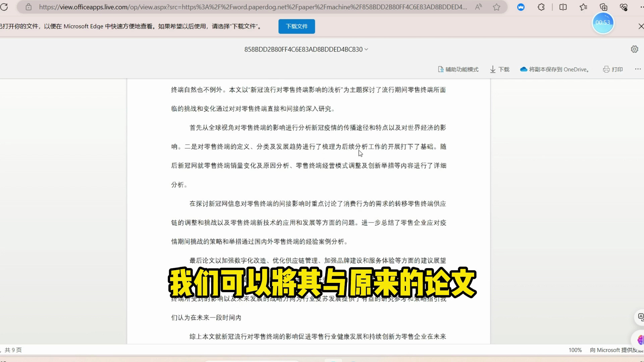
Task: Click the 共 9 页 page count
Action: pyautogui.click(x=13, y=350)
